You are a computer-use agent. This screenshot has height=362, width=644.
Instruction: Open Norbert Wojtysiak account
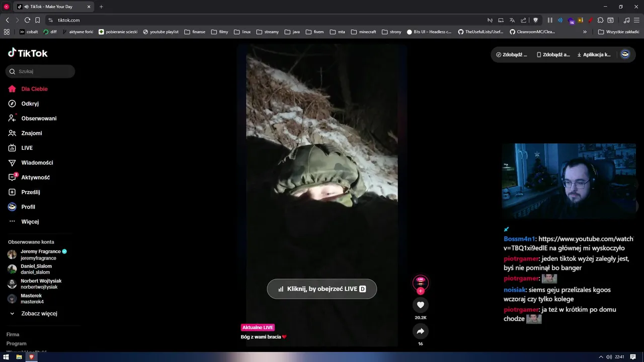35,284
